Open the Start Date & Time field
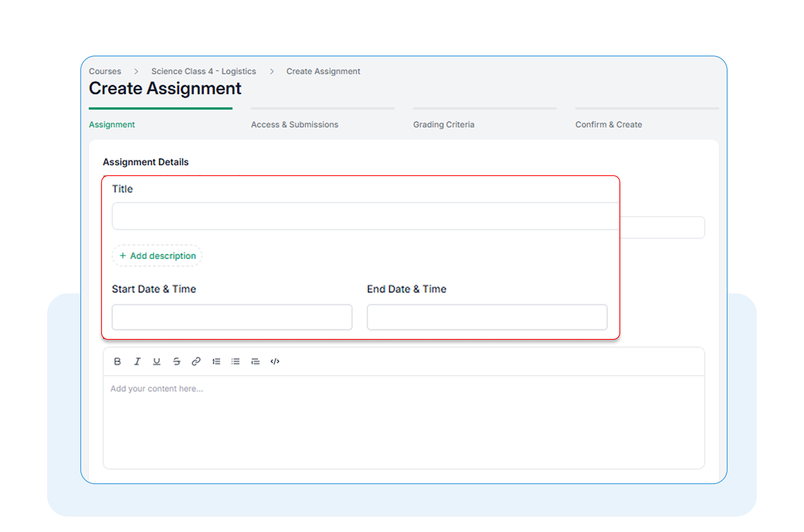Viewport: 804px width, 532px height. 232,317
